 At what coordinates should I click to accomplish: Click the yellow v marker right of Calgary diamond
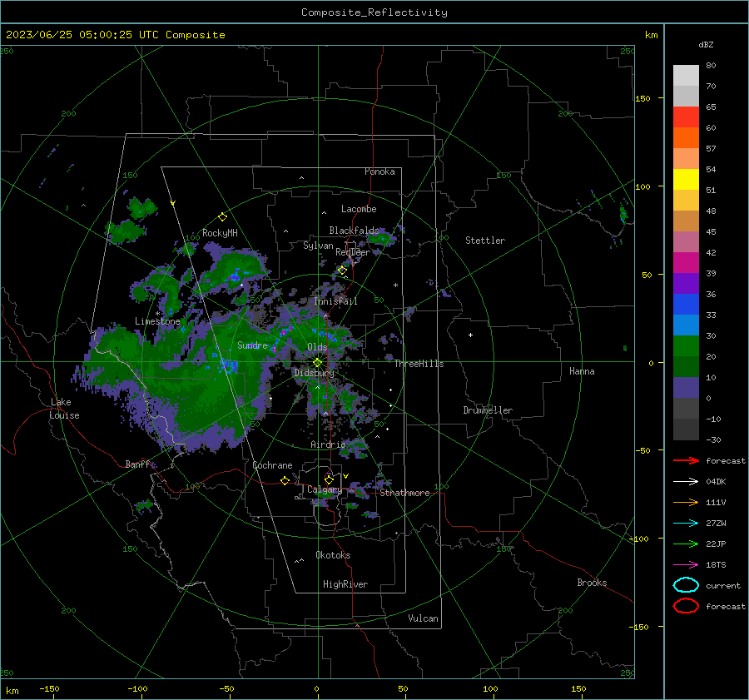345,476
